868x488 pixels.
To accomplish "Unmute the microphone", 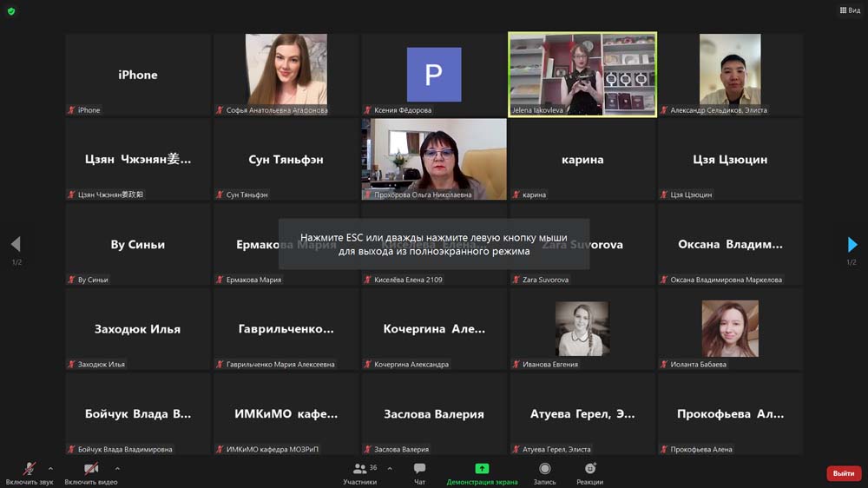I will coord(29,469).
